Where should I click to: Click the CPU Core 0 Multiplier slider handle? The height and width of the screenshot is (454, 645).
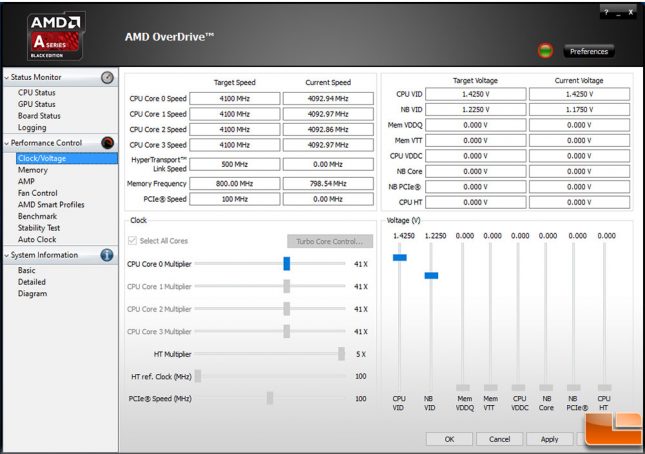(x=287, y=264)
